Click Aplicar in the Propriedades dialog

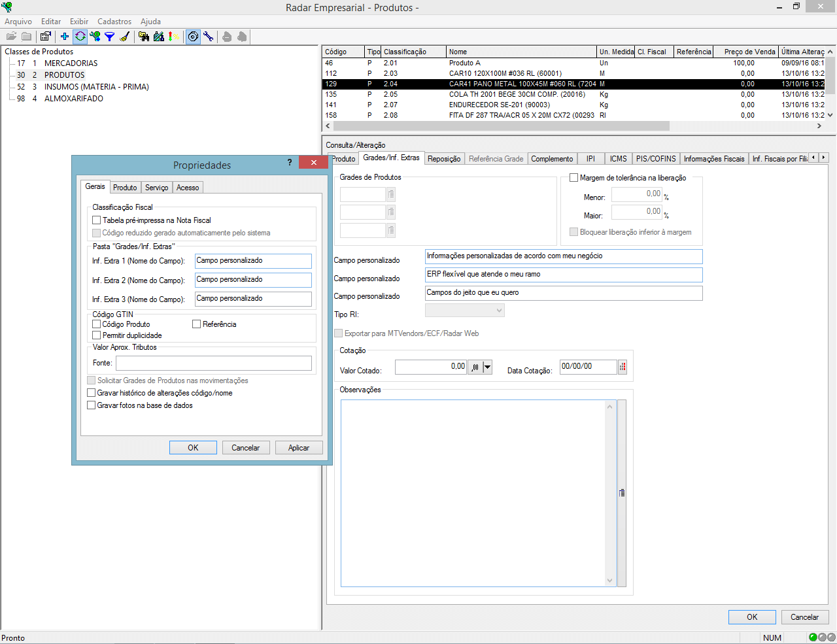(298, 447)
